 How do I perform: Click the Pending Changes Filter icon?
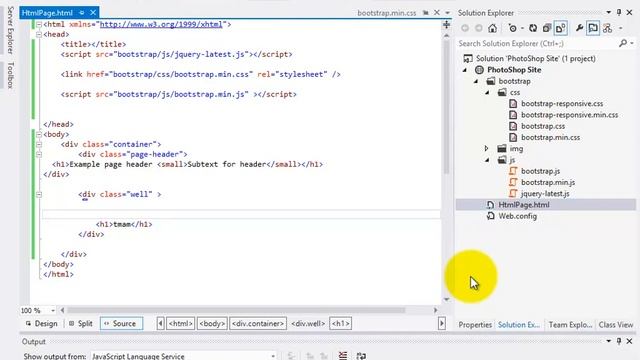(x=513, y=28)
